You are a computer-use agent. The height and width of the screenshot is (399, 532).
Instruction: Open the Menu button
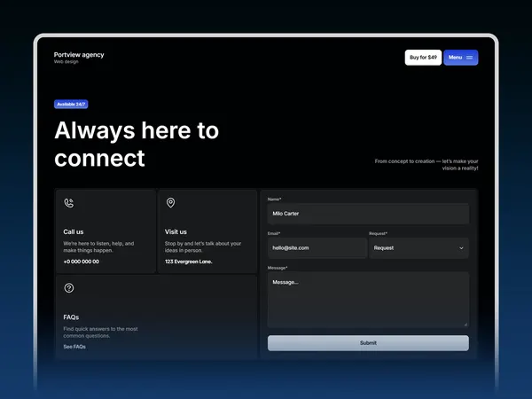click(461, 58)
